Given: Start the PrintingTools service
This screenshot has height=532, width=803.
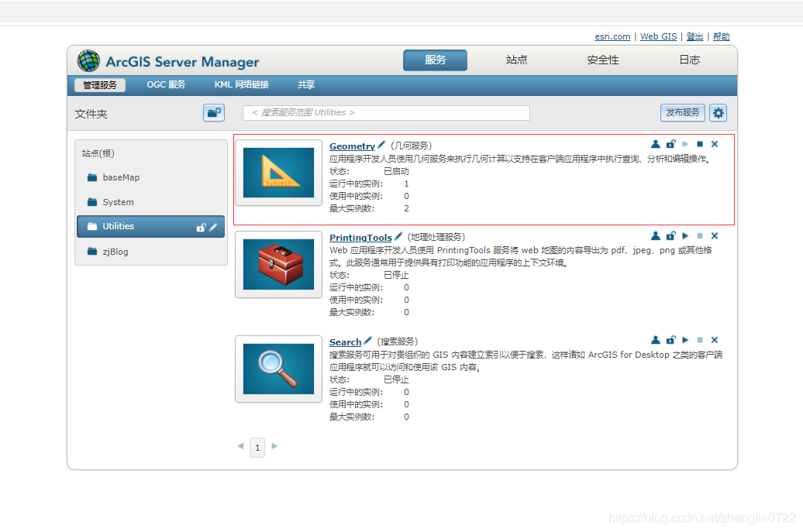Looking at the screenshot, I should 685,235.
